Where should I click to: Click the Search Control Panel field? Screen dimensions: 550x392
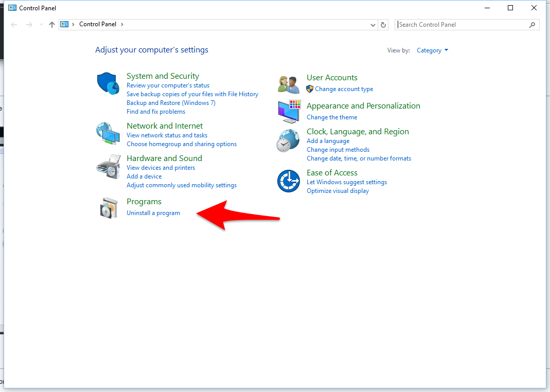462,25
